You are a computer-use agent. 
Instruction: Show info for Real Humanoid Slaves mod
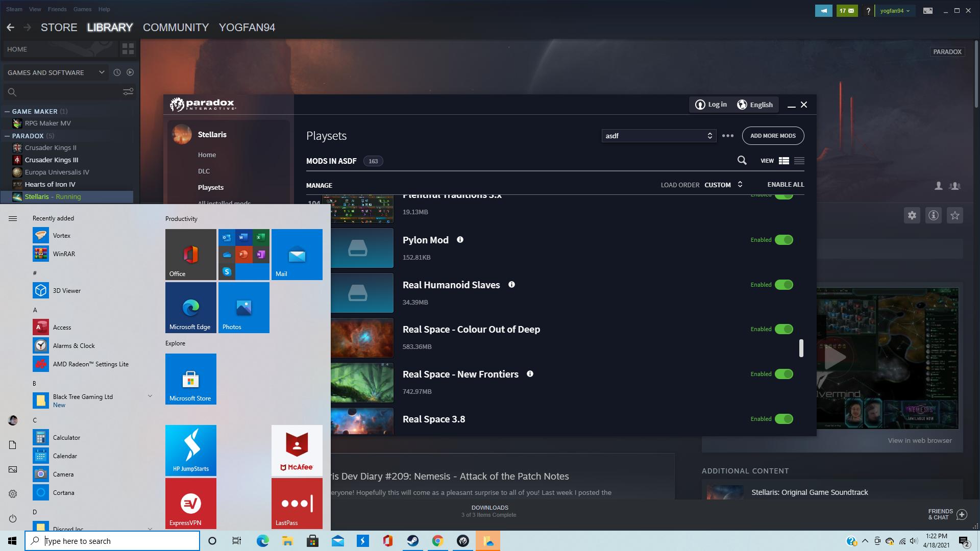point(511,285)
